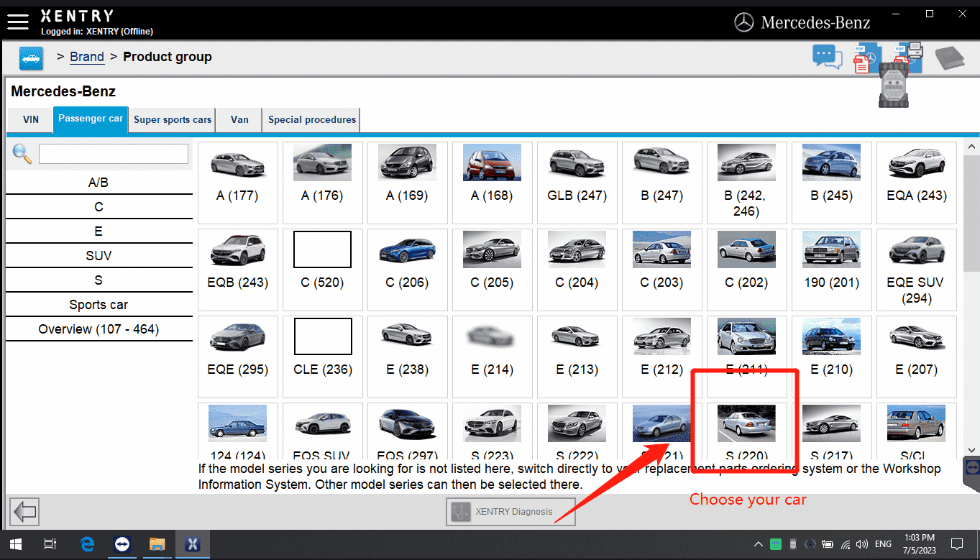
Task: Select the E (213) model tile
Action: coord(577,357)
